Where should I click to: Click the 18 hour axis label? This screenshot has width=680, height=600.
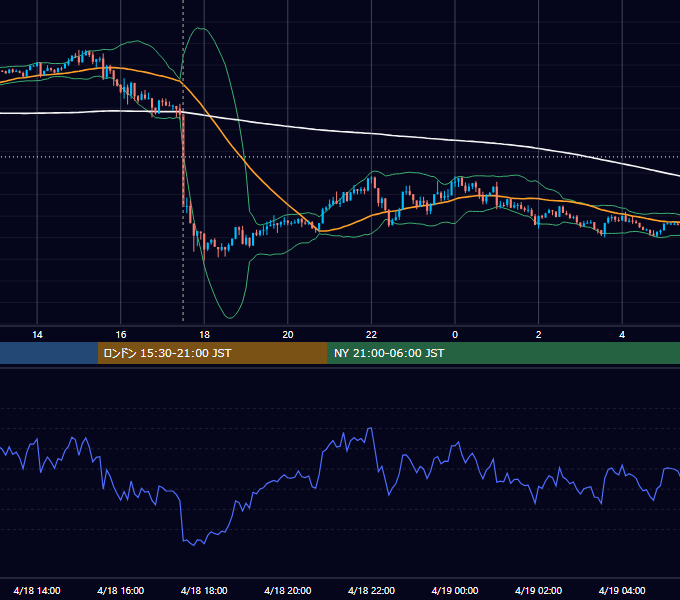tap(204, 335)
